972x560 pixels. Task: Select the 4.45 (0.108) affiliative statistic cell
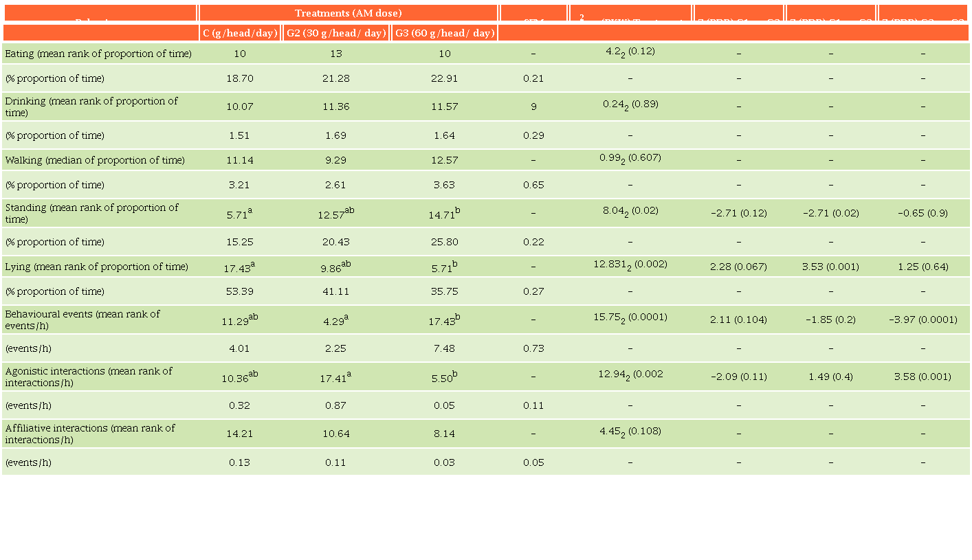click(630, 432)
